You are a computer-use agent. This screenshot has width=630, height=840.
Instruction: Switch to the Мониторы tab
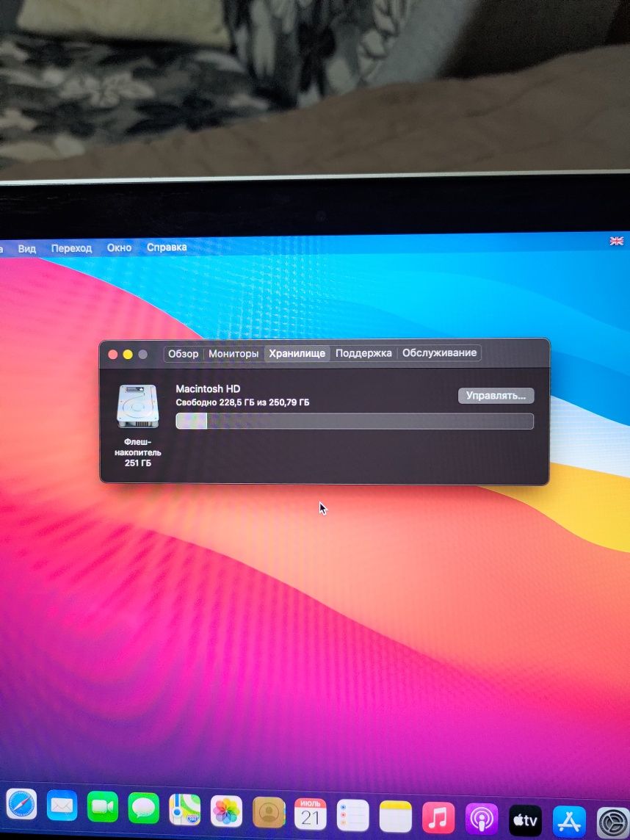point(233,354)
